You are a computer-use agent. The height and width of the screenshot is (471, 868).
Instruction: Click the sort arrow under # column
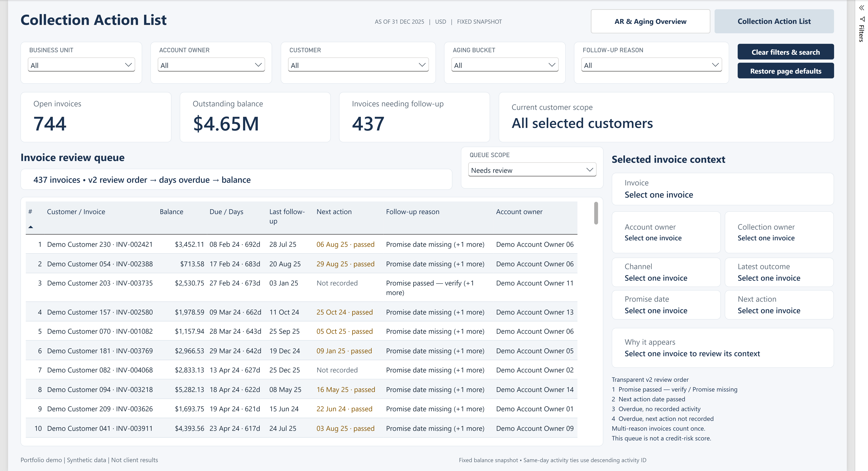tap(31, 227)
